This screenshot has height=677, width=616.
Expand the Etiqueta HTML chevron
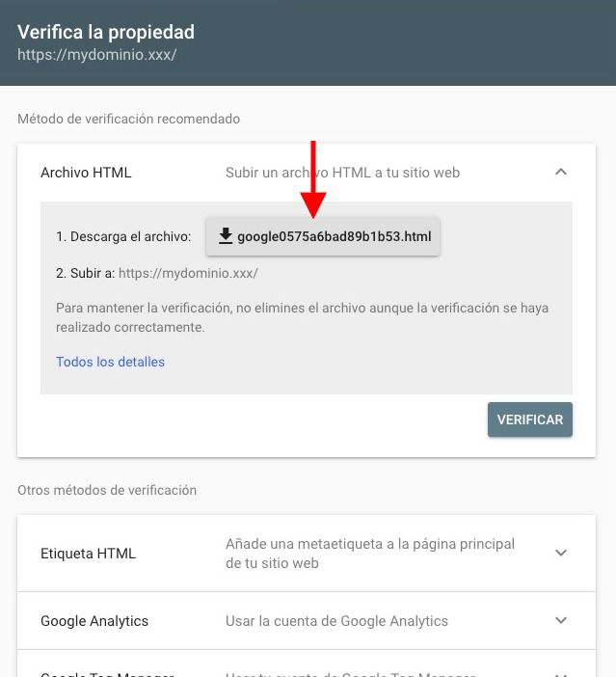click(561, 554)
